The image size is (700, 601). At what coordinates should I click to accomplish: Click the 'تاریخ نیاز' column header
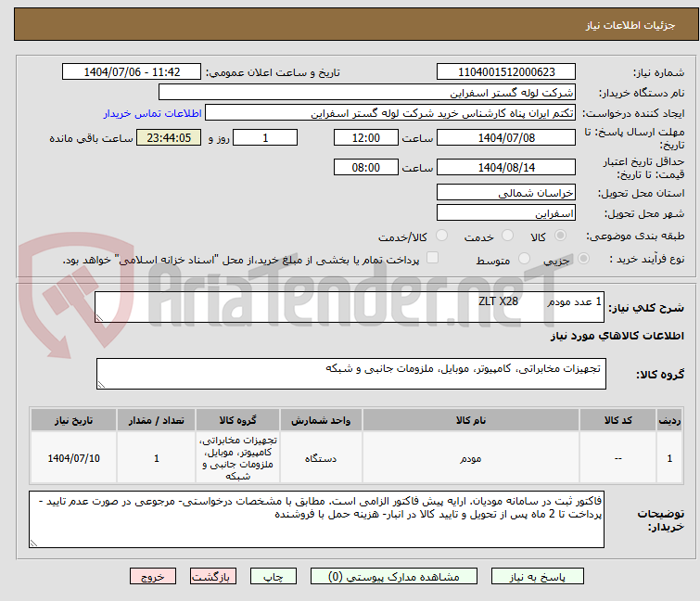[x=73, y=420]
